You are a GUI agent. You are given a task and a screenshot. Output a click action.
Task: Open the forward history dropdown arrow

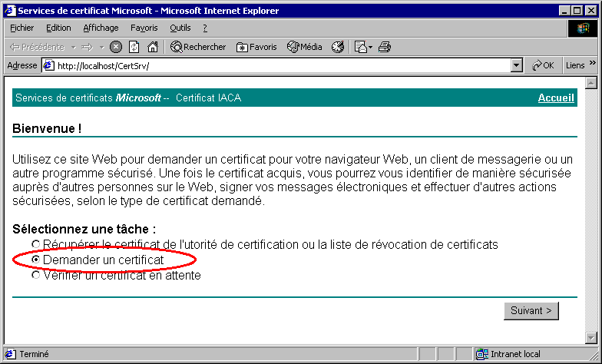pos(101,48)
